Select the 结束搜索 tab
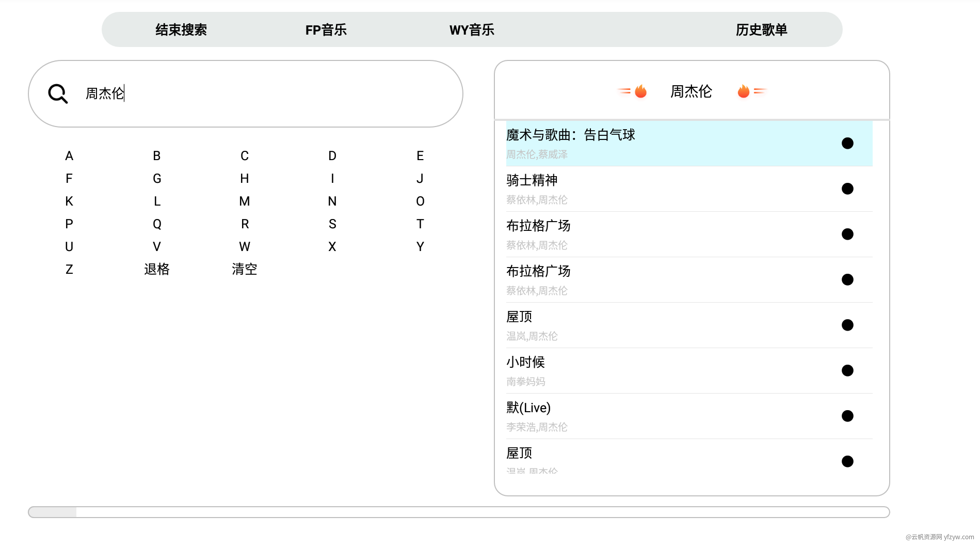Screen dimensions: 980x547 pos(181,30)
